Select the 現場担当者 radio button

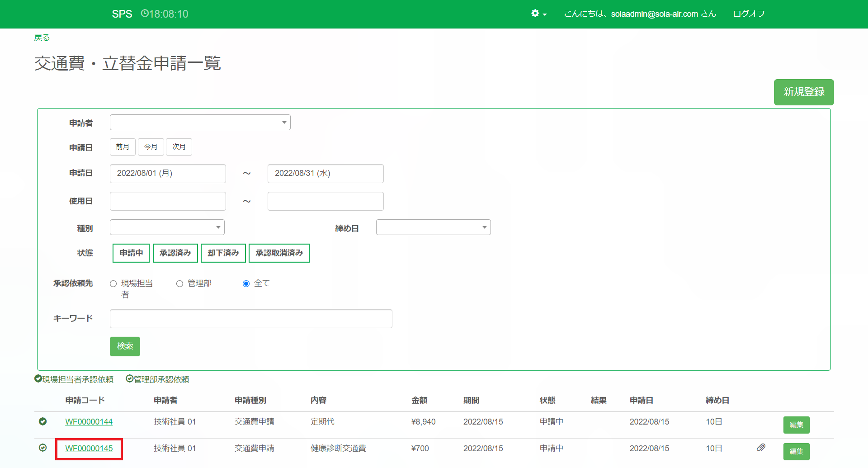[113, 284]
